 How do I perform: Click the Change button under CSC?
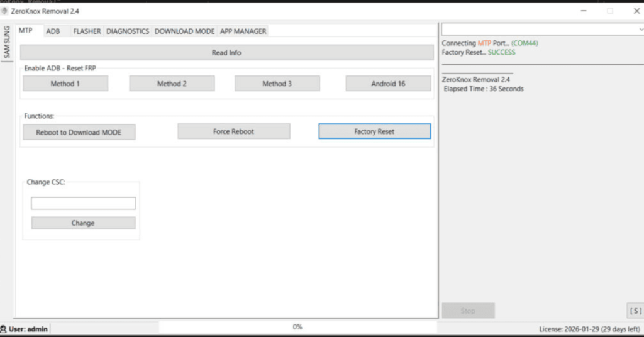84,223
